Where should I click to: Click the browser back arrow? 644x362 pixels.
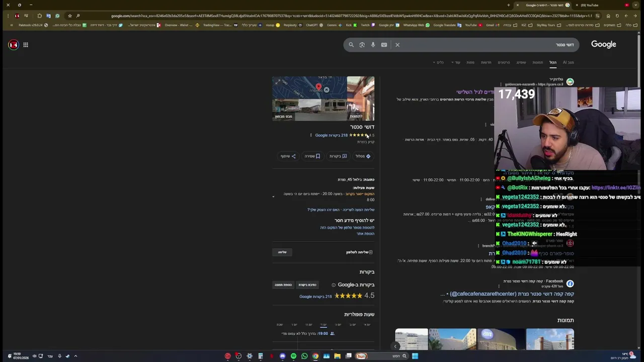(635, 16)
